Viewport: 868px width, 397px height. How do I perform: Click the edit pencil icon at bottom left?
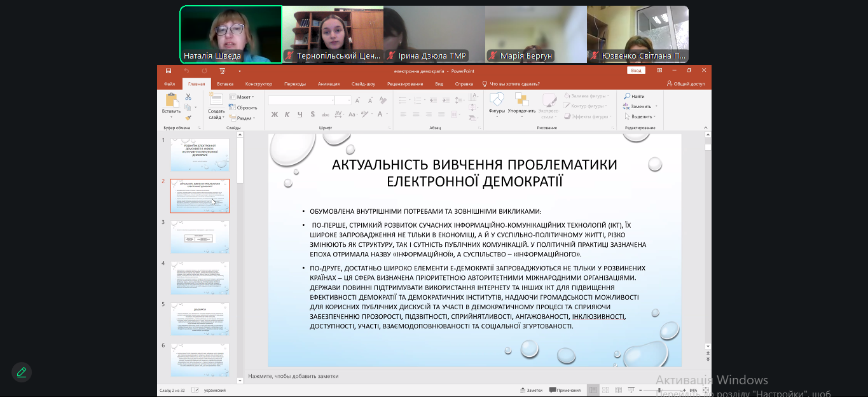[x=22, y=372]
